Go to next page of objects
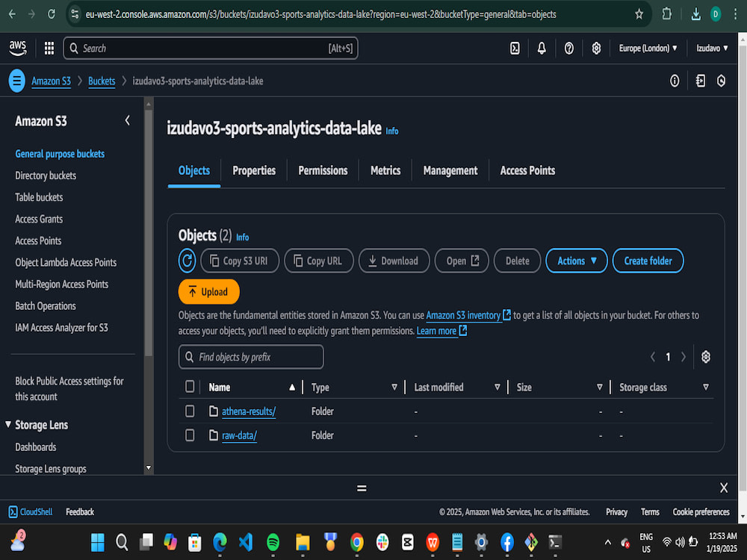747x560 pixels. click(684, 357)
